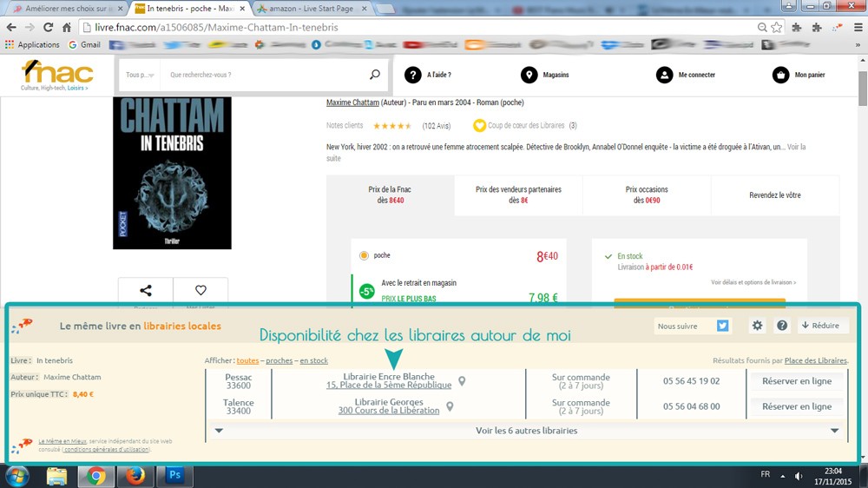Open the 'Place des Libraires' link
The image size is (868, 488).
click(815, 360)
